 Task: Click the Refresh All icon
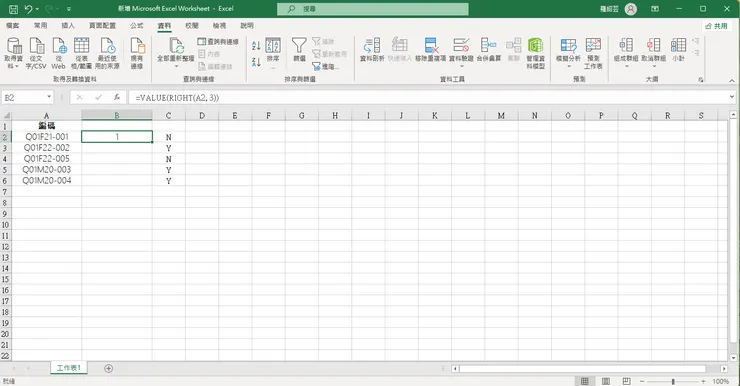[176, 46]
